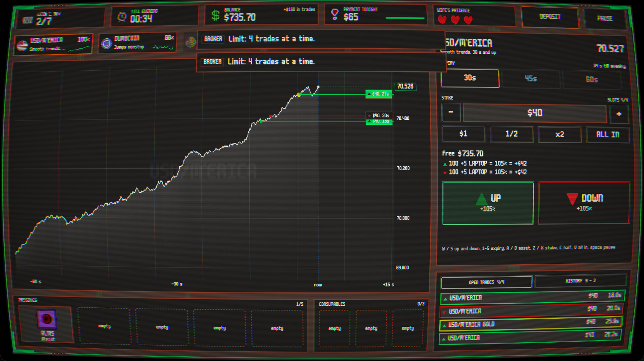Pause the game with PAUSE button
The image size is (644, 361).
(605, 18)
